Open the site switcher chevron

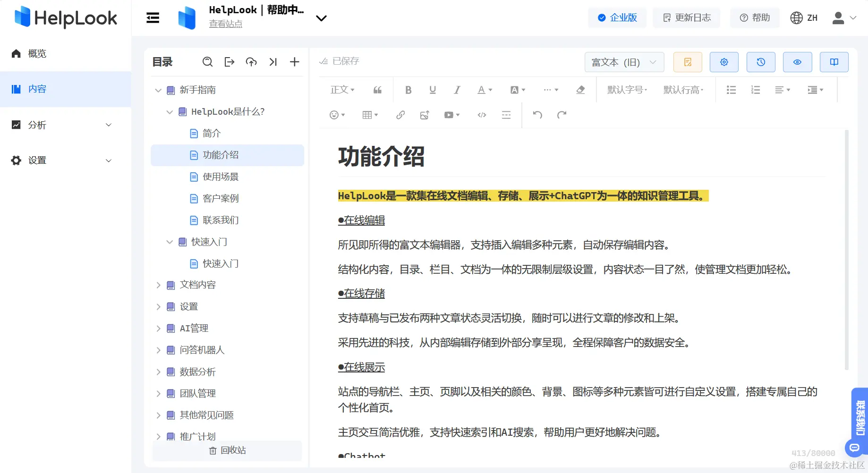pyautogui.click(x=321, y=18)
